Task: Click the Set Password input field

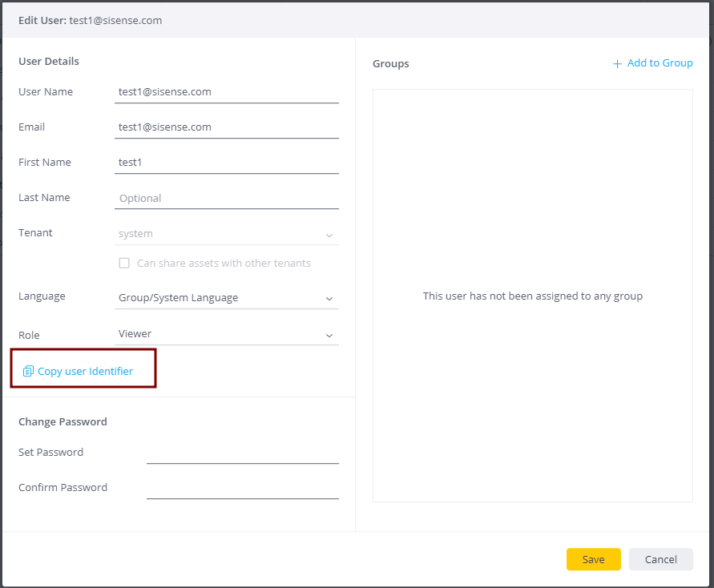Action: pyautogui.click(x=242, y=453)
